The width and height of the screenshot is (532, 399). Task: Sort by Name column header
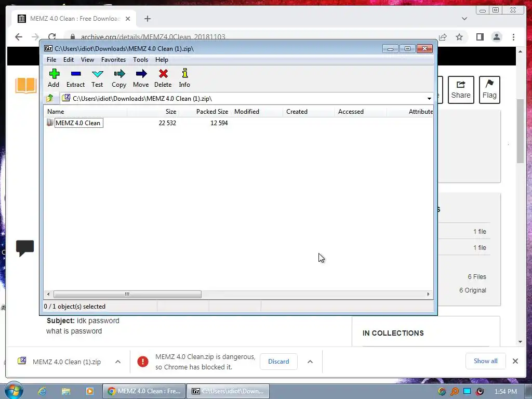point(86,112)
